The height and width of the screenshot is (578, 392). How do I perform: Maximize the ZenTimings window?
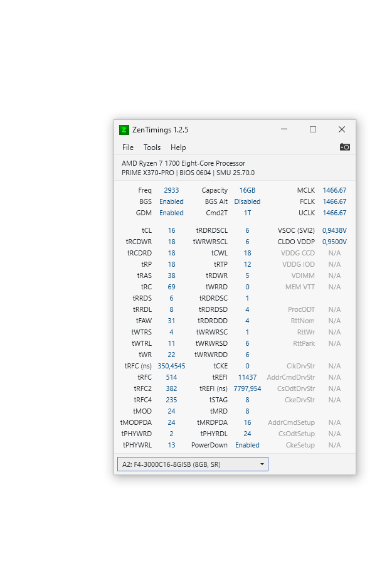[313, 129]
